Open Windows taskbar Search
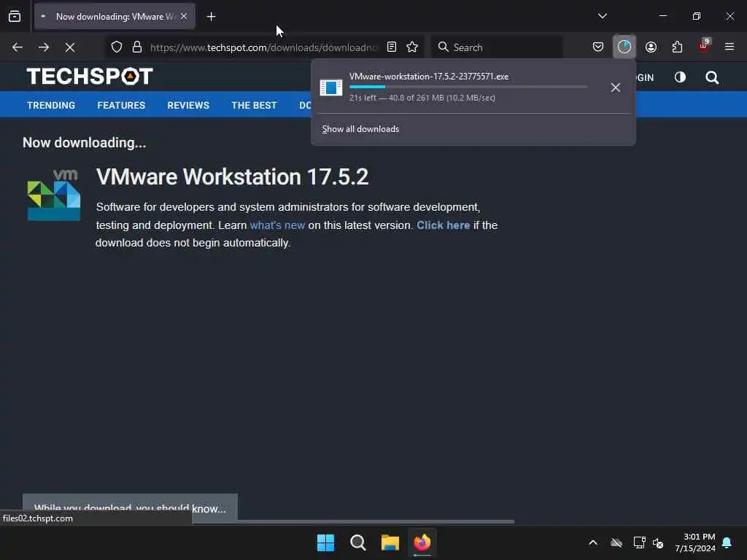This screenshot has width=747, height=560. coord(357,542)
